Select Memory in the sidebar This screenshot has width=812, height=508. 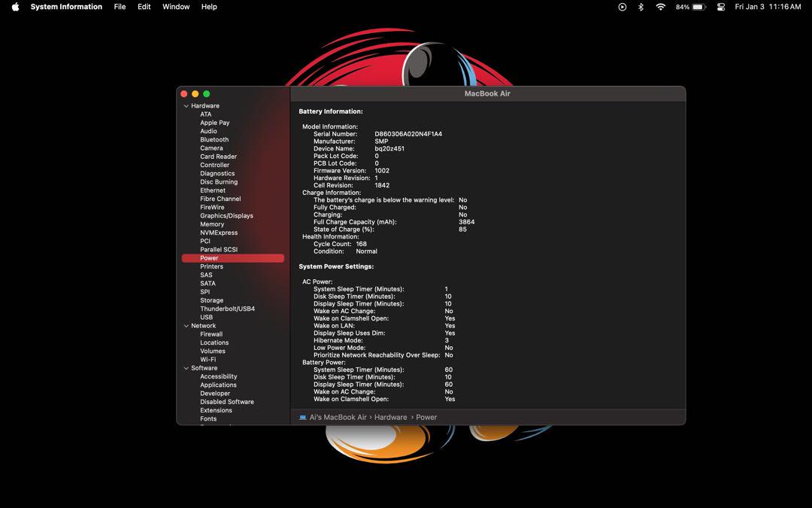[212, 224]
